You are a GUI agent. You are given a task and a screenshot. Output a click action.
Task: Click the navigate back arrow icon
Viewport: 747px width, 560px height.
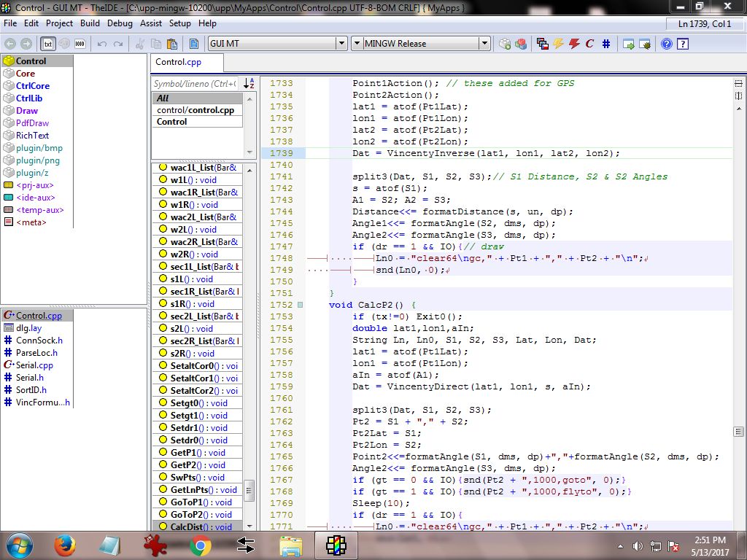[10, 44]
